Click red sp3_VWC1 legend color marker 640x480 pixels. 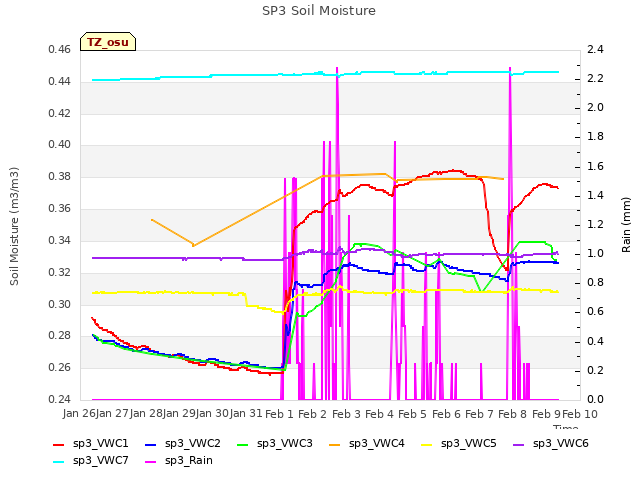click(59, 444)
